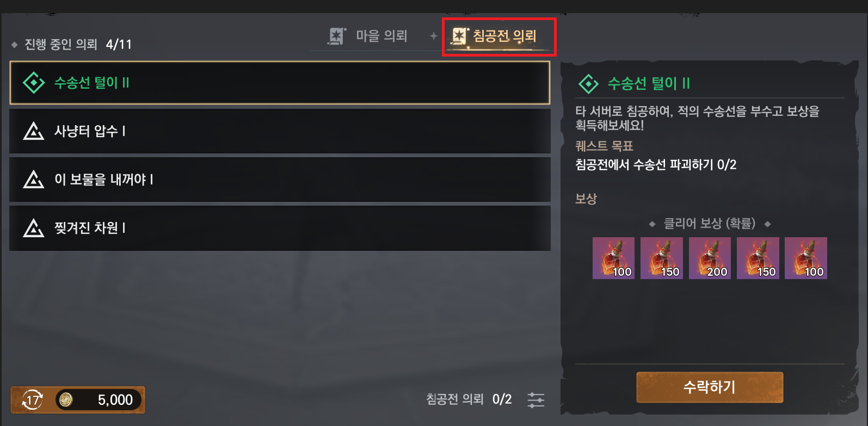Viewport: 868px width, 426px height.
Task: Accept the quest with 수락하기 button
Action: pyautogui.click(x=710, y=387)
